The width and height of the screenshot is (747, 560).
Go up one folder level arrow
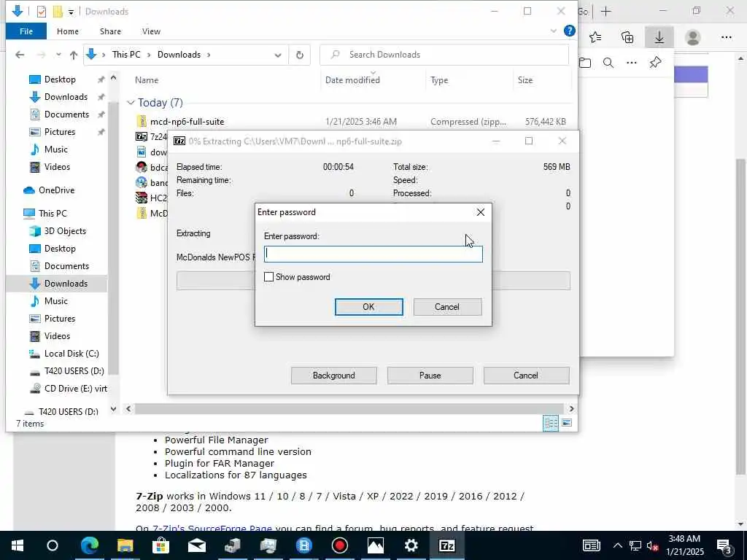tap(74, 55)
